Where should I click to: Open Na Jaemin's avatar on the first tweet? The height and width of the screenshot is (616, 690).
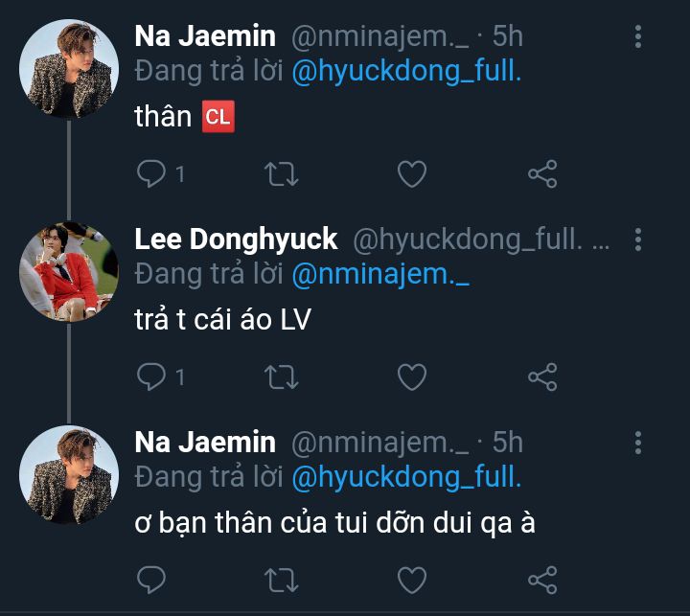click(x=69, y=69)
